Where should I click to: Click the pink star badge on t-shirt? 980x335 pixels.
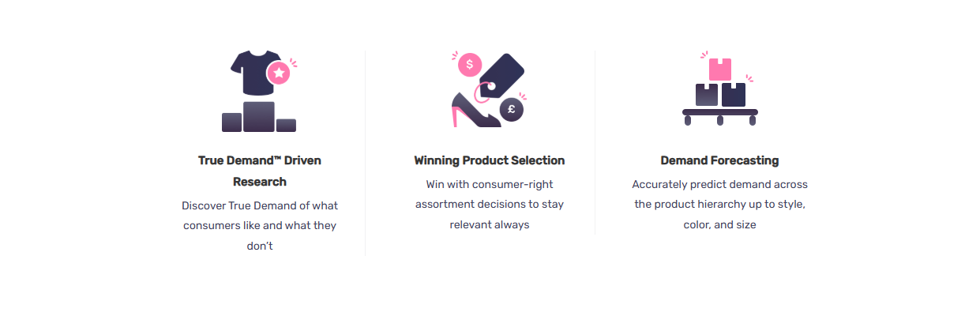tap(279, 73)
